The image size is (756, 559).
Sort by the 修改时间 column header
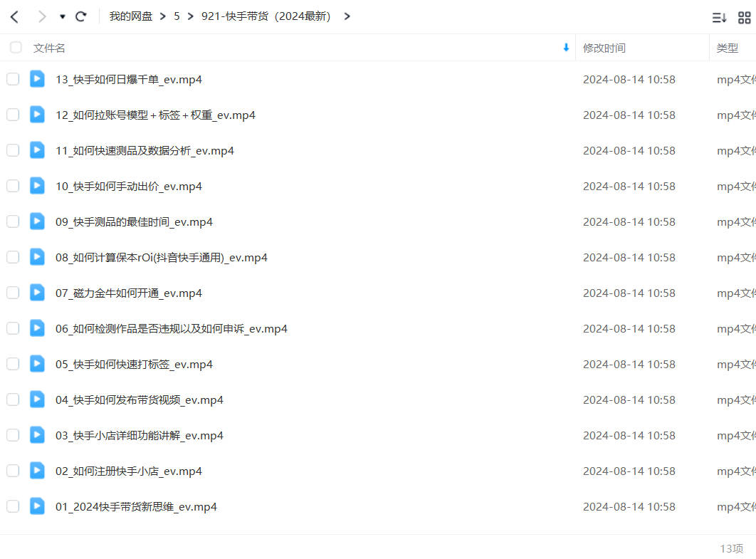[x=604, y=48]
